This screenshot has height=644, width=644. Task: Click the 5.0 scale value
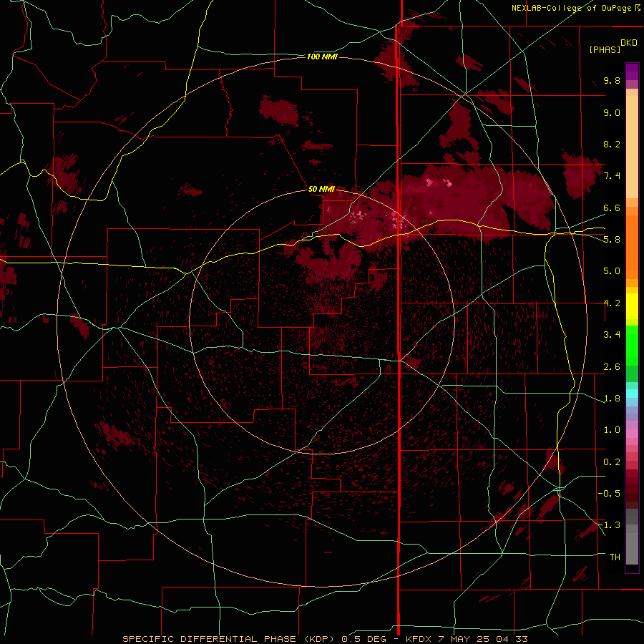pos(612,271)
